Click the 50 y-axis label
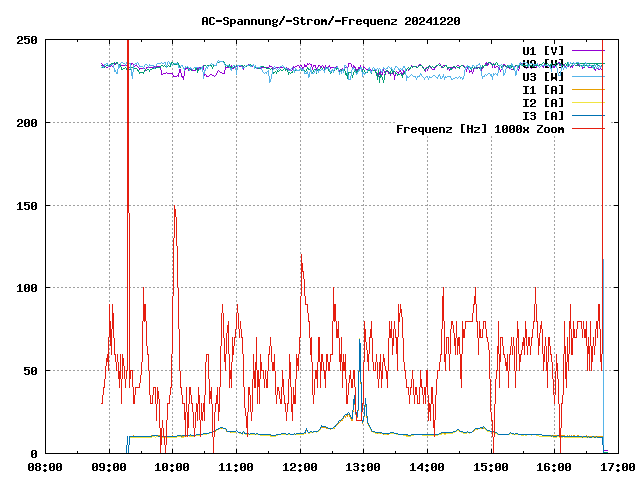Screen dimensions: 640x480 31,370
